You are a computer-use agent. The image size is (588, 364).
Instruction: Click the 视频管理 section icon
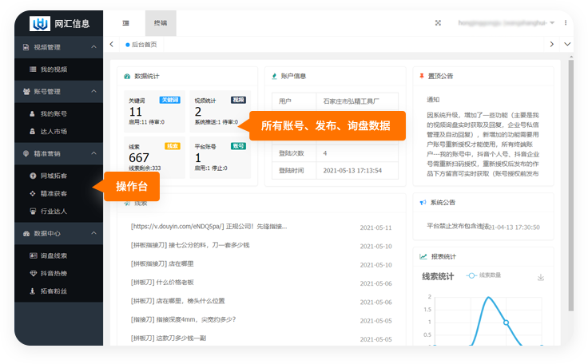point(26,47)
